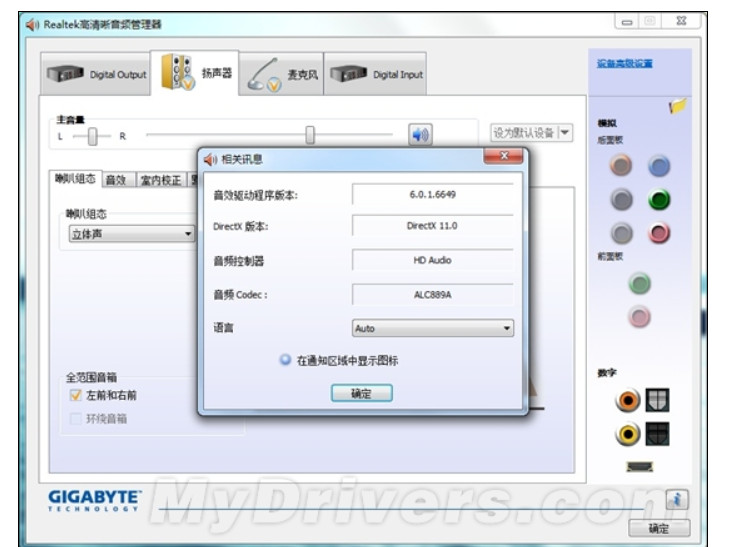Screen dimensions: 739x547
Task: Open the 室内校正 room correction sub-tab
Action: pos(161,180)
